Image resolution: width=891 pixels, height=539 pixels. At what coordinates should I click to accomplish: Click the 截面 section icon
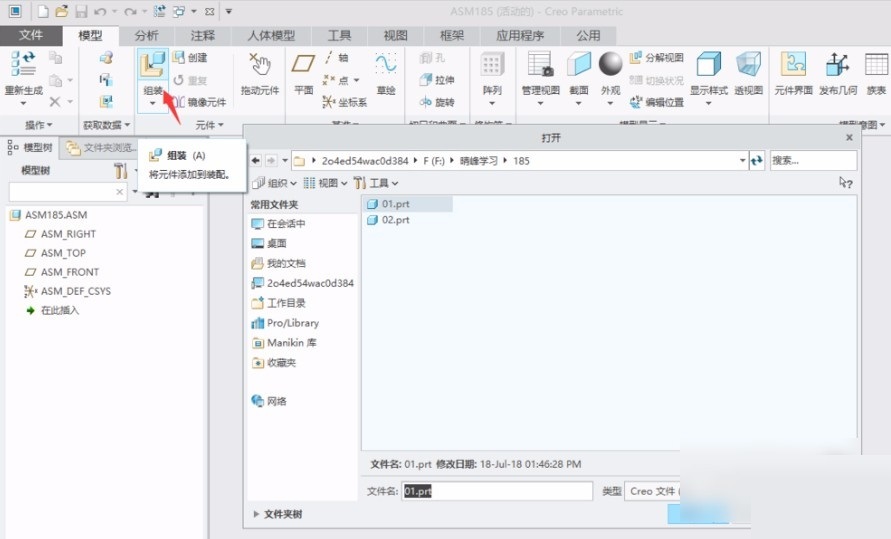pos(578,64)
